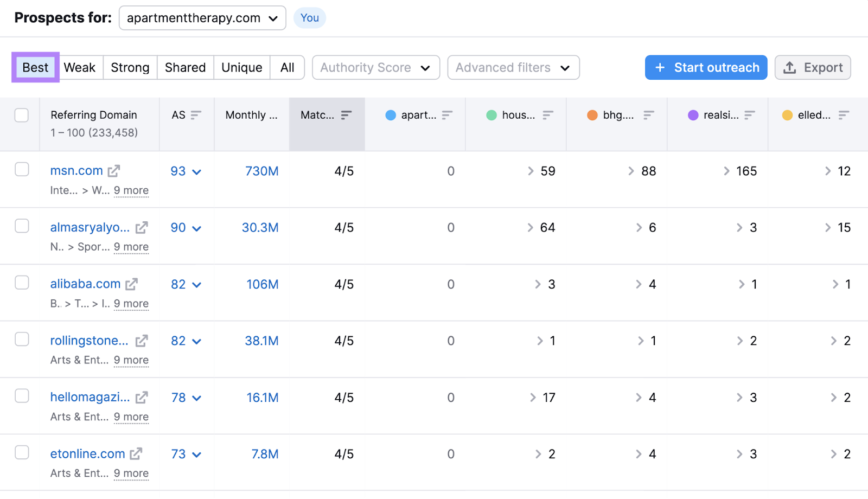This screenshot has width=868, height=499.
Task: Click yellow dot of elled... column
Action: coord(788,115)
